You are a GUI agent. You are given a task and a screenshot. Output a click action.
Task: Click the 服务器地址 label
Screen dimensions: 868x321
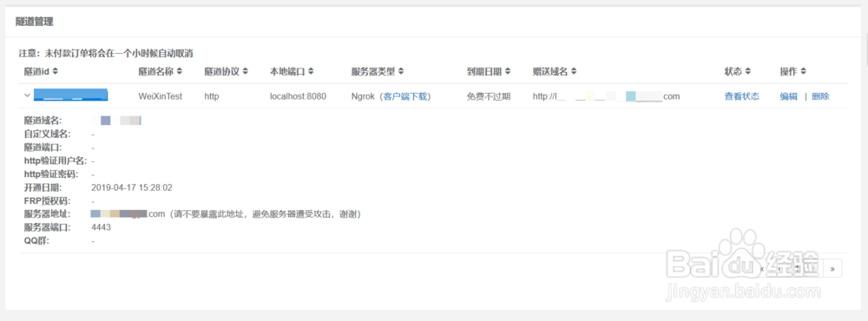click(x=48, y=214)
